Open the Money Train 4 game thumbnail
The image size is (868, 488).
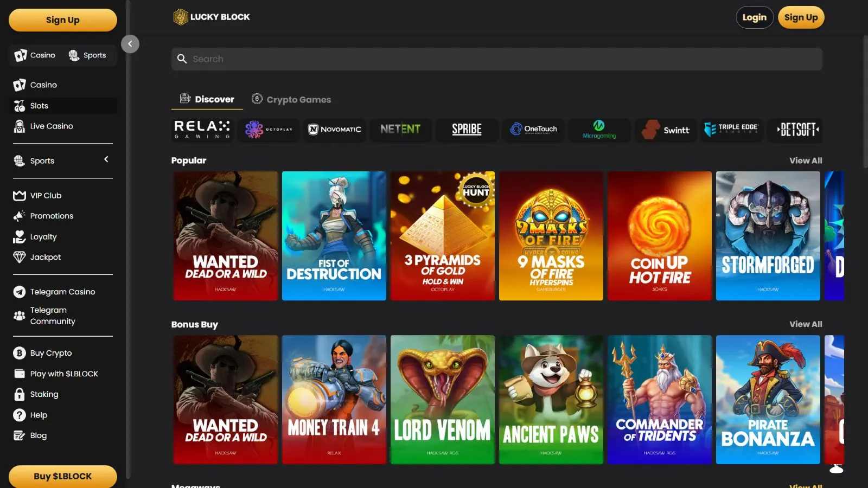[x=334, y=399]
